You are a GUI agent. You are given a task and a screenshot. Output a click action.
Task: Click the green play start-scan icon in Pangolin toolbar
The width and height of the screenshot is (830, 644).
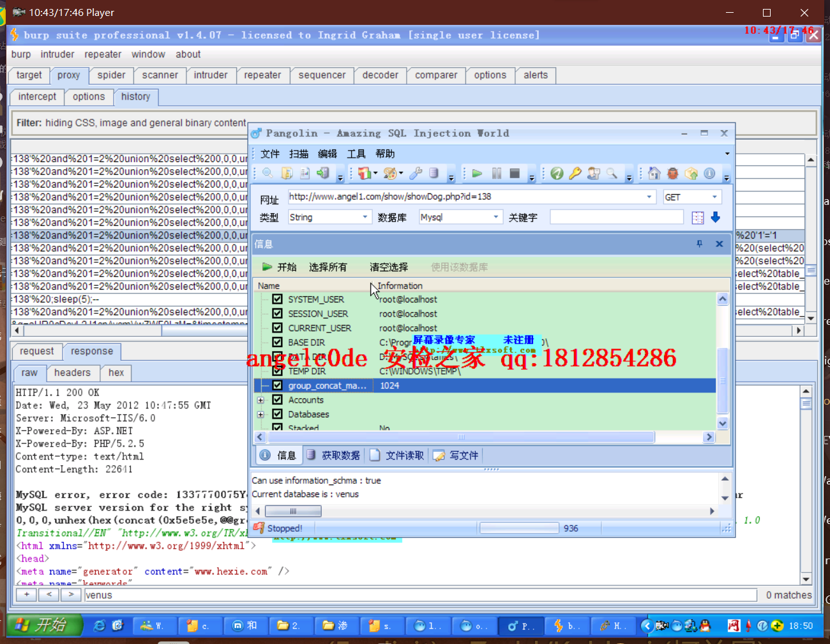tap(477, 173)
